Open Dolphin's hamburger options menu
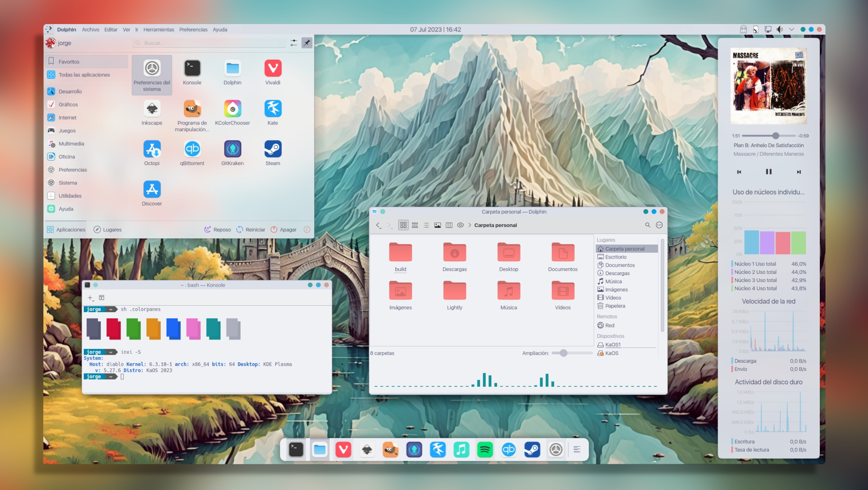 click(x=659, y=225)
